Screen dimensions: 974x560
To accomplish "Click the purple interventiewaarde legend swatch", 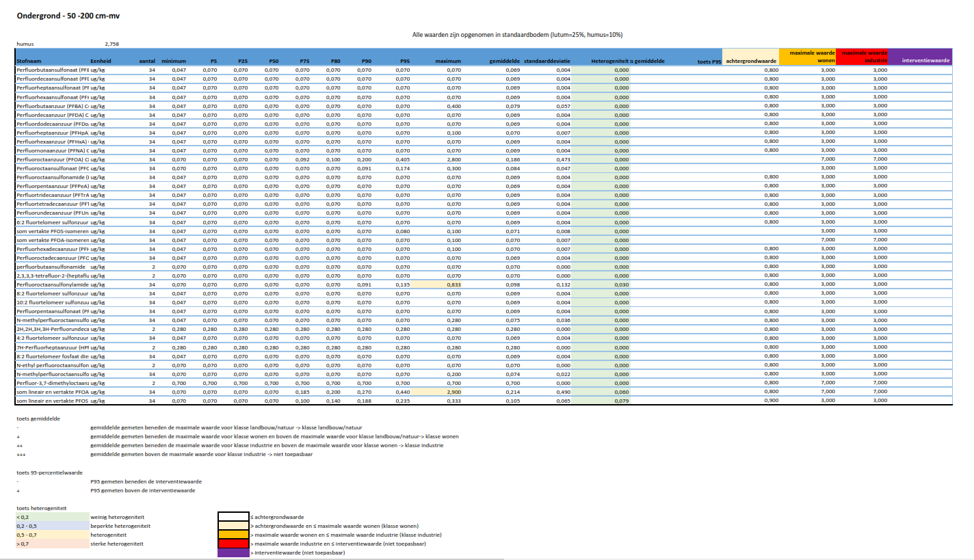I will pos(234,552).
